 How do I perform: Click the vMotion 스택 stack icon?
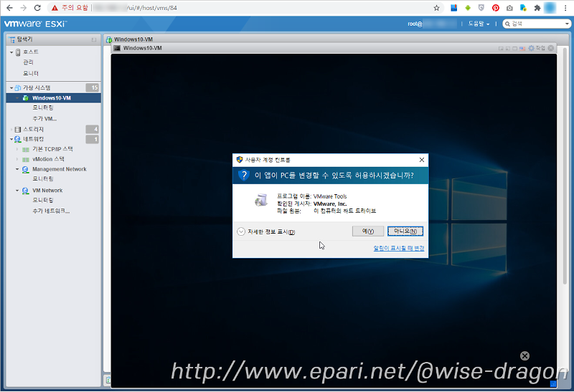click(x=26, y=159)
